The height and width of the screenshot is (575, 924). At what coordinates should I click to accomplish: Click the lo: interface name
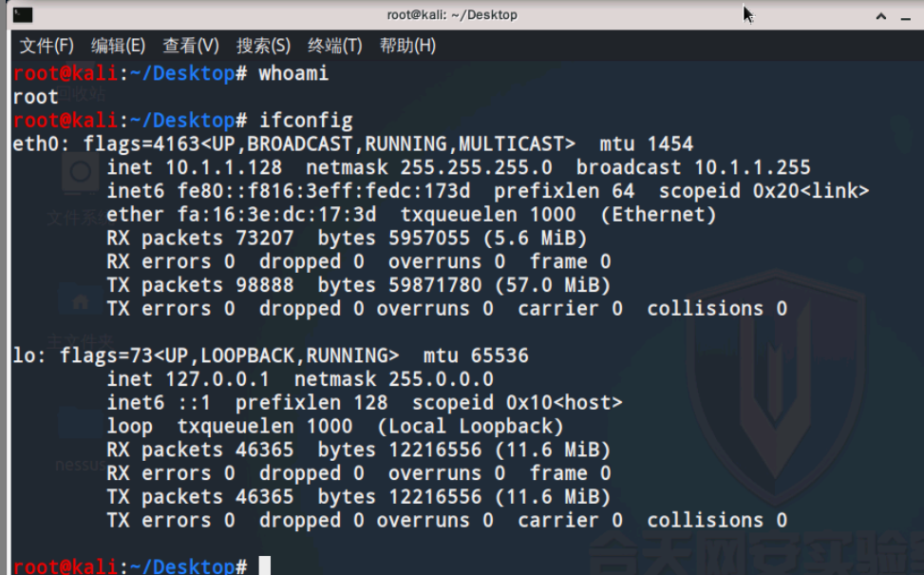click(28, 355)
